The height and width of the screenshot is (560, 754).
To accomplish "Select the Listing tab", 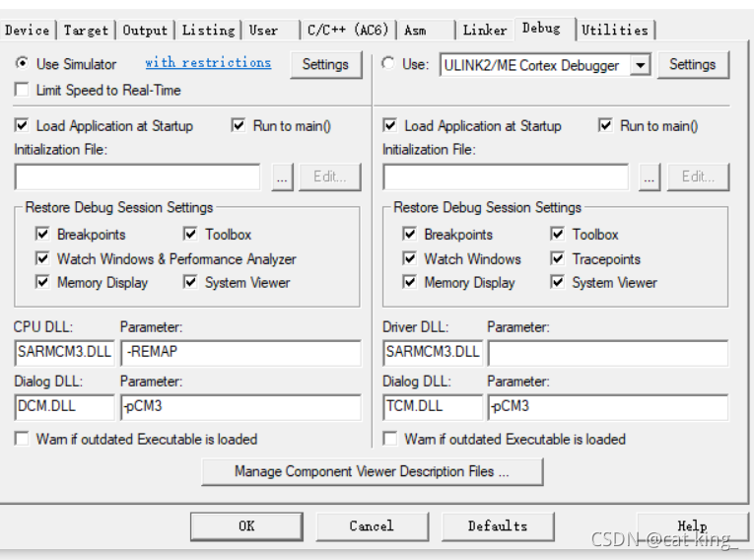I will point(208,31).
